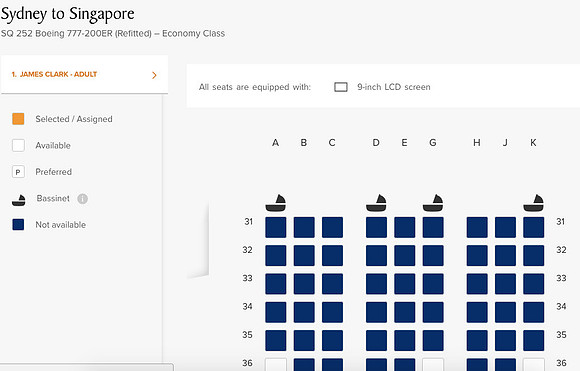Click unavailable seat 31D
The height and width of the screenshot is (371, 580).
(376, 227)
